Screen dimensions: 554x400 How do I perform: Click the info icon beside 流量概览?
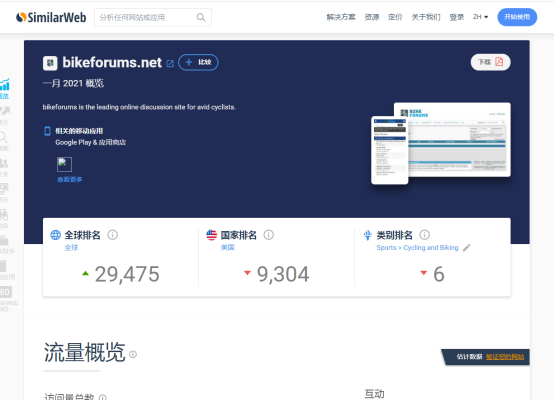pos(133,354)
